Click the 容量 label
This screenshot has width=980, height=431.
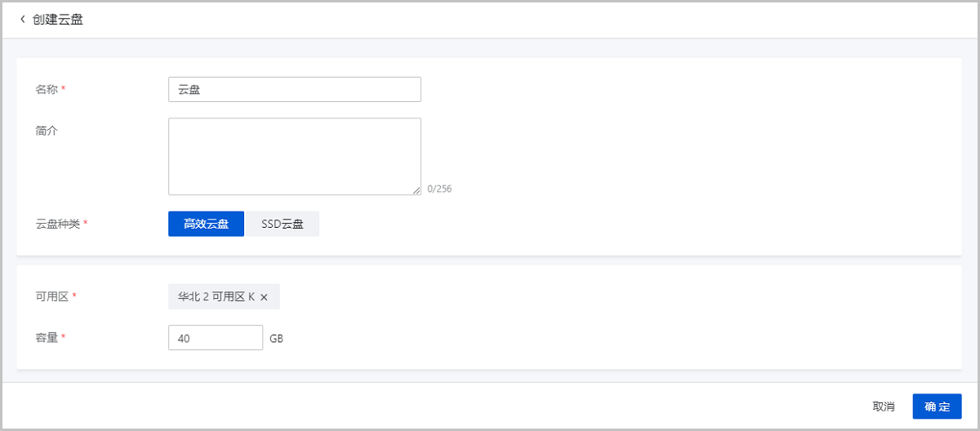(47, 336)
